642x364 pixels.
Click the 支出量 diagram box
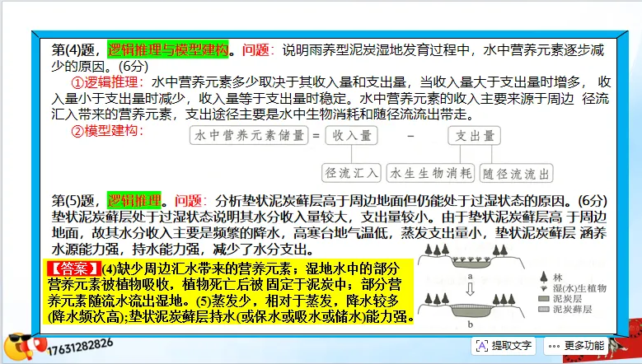click(x=474, y=135)
